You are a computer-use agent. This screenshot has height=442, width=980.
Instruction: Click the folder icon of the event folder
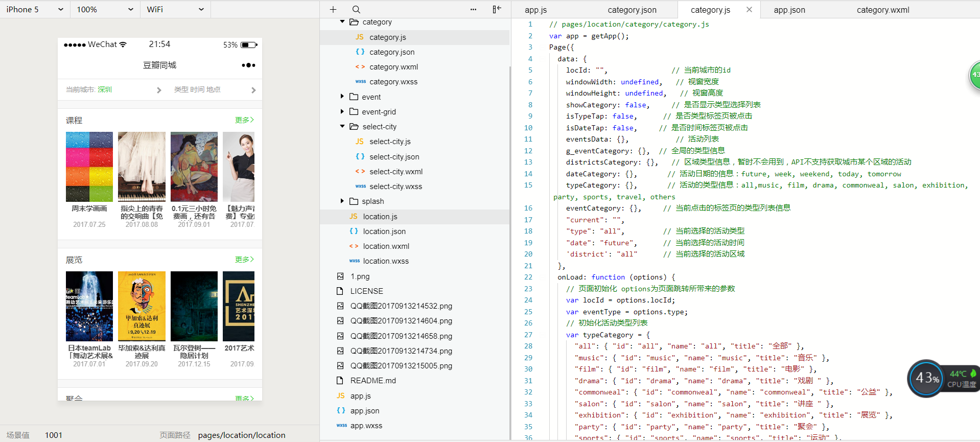(x=354, y=97)
